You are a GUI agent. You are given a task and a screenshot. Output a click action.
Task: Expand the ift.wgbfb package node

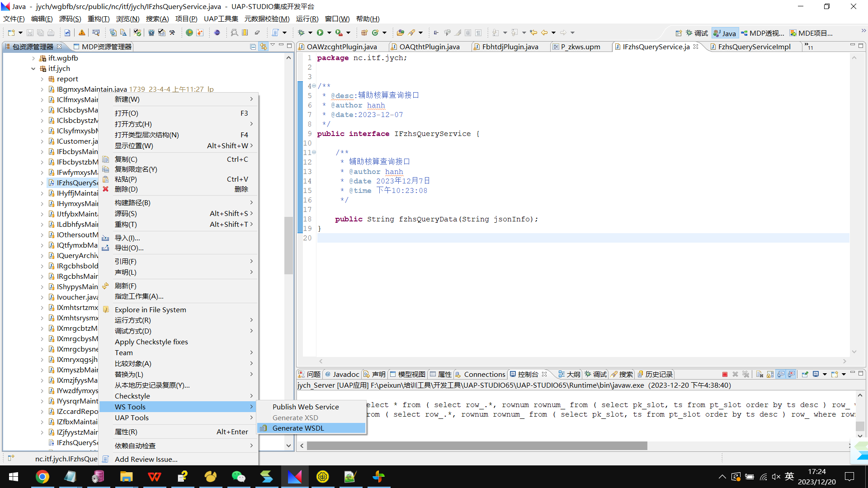pos(33,58)
